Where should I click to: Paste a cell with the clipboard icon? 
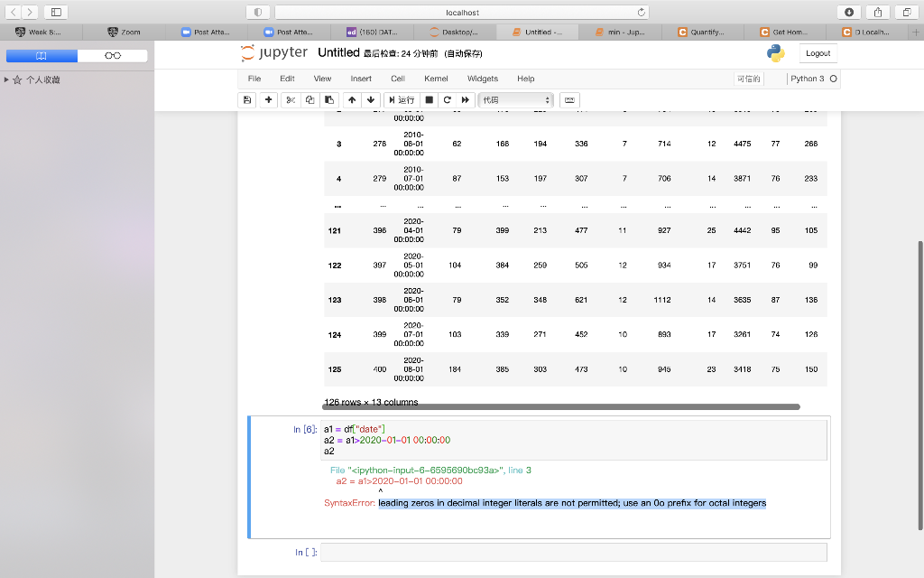(x=328, y=99)
